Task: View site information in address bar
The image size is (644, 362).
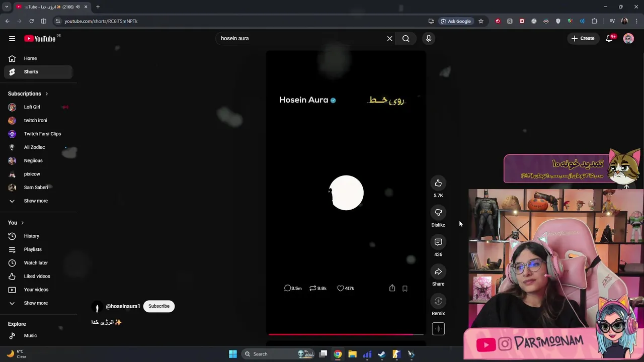Action: [x=58, y=21]
